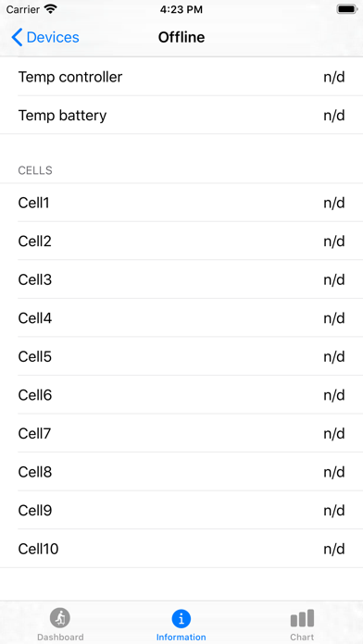Tap the n/d value for Cell2

pos(333,241)
